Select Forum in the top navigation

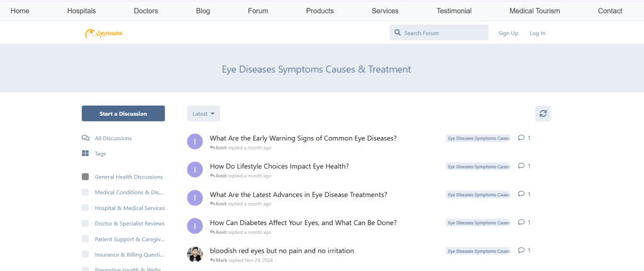(258, 11)
